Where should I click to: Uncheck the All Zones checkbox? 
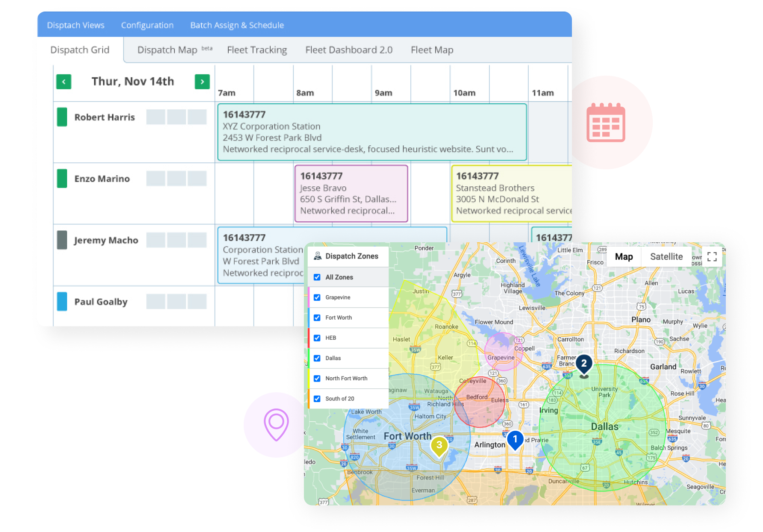[x=317, y=277]
